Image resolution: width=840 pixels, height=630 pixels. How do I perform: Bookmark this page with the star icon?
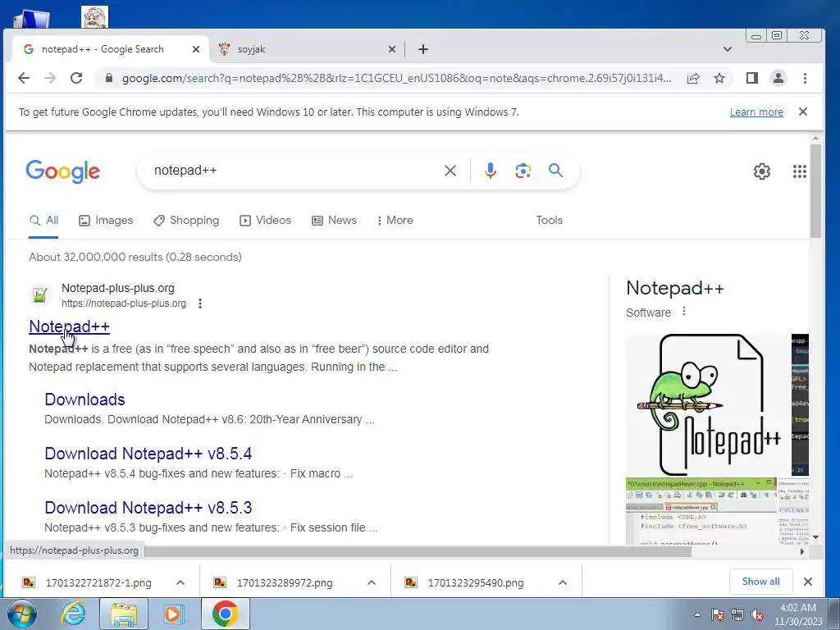coord(719,78)
